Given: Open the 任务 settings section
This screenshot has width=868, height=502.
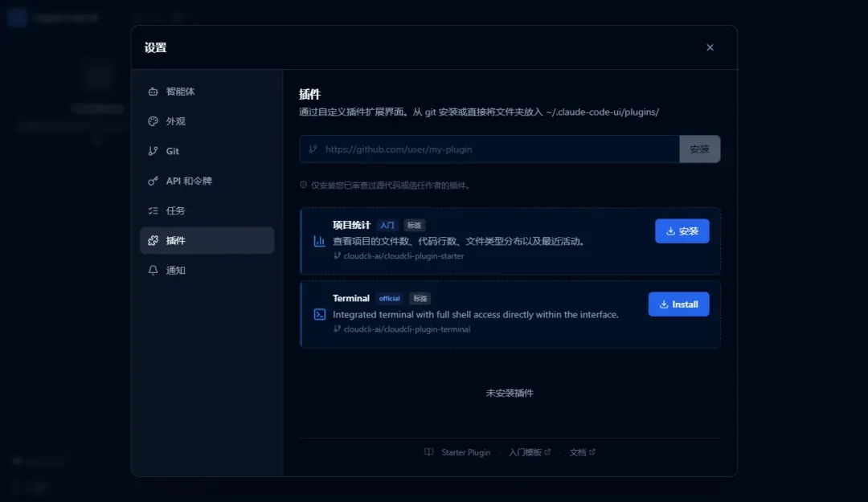Looking at the screenshot, I should pyautogui.click(x=207, y=211).
